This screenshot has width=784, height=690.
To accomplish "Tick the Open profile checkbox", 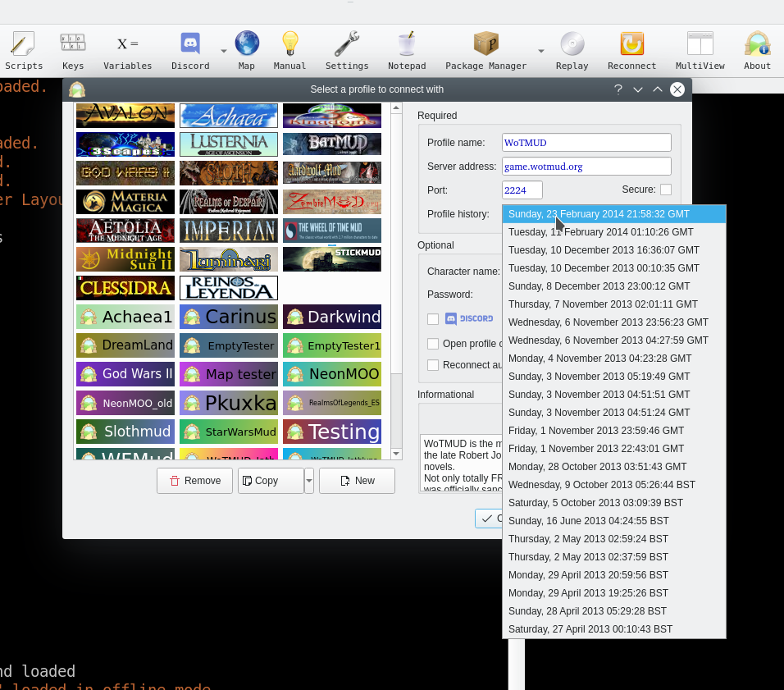I will 433,343.
